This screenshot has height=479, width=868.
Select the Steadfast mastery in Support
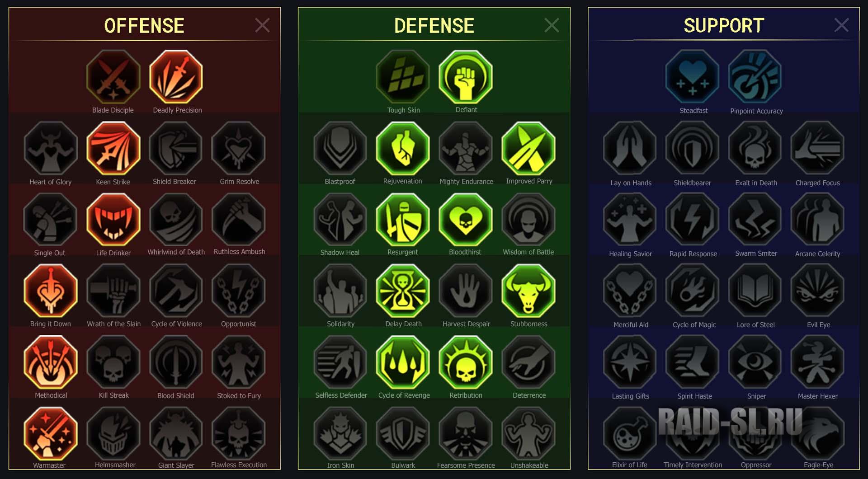point(693,77)
